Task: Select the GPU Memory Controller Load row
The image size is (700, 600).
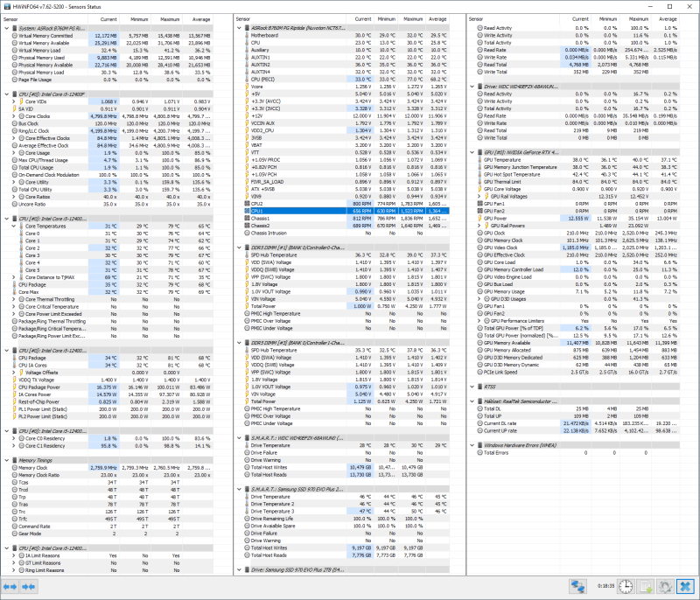Action: tap(577, 269)
